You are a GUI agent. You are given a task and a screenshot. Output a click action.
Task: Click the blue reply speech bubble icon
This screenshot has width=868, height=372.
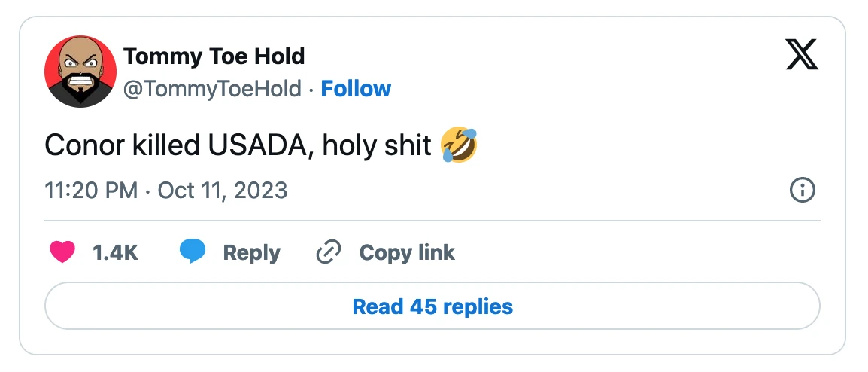tap(193, 252)
